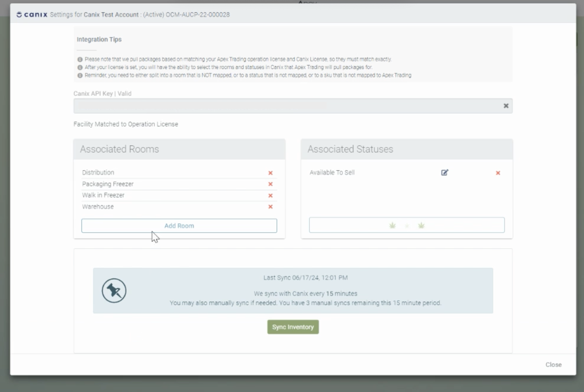This screenshot has width=584, height=392.
Task: Click 'We sync with Canix every 15 minutes'
Action: pyautogui.click(x=306, y=294)
